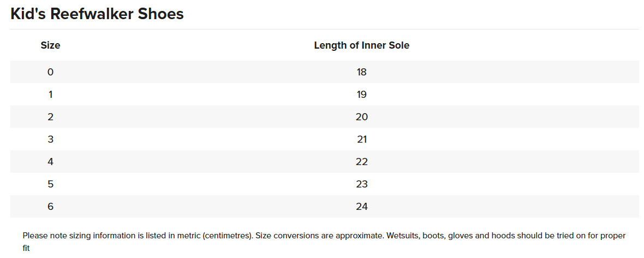The width and height of the screenshot is (644, 258).
Task: Pick the inner sole length value 23
Action: tap(361, 184)
